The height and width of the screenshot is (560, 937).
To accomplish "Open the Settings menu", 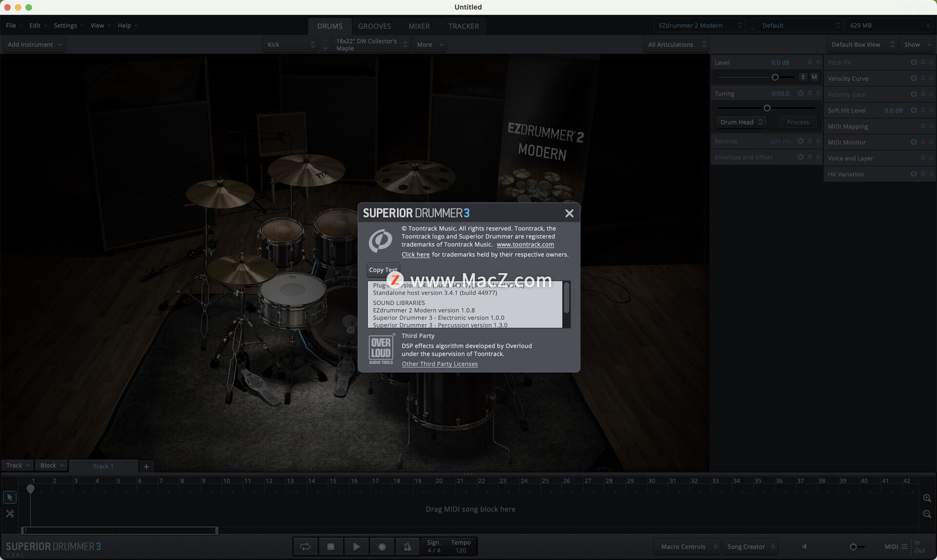I will point(69,25).
